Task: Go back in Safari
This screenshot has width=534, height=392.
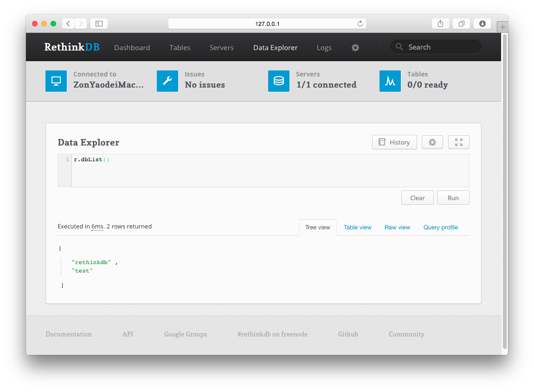Action: coord(68,24)
